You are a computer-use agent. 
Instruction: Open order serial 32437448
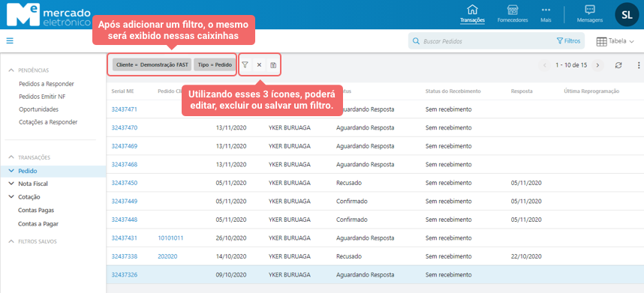pos(125,220)
